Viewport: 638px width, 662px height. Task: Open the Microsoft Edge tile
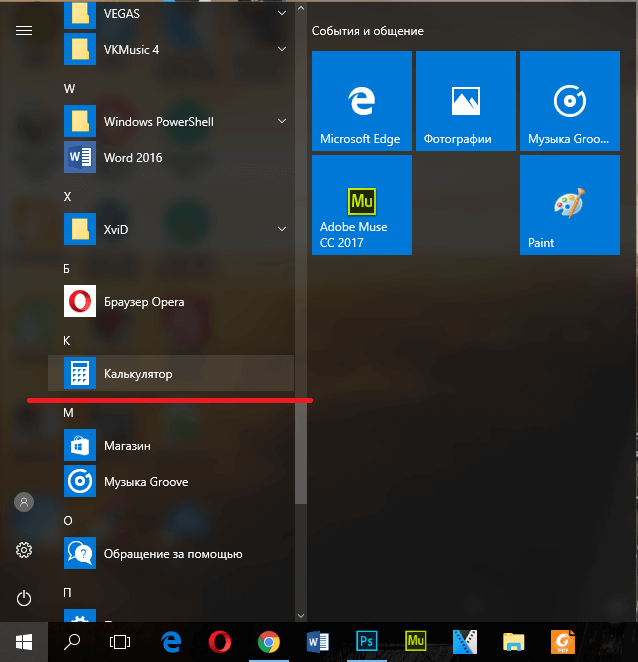[x=362, y=101]
